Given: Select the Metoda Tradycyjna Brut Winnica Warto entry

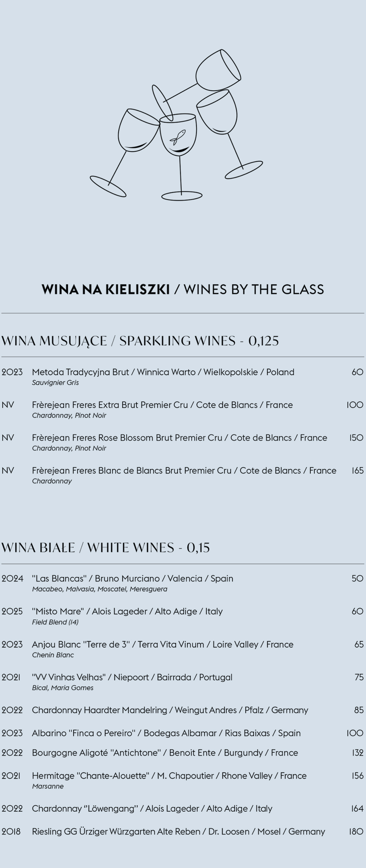Looking at the screenshot, I should click(163, 372).
